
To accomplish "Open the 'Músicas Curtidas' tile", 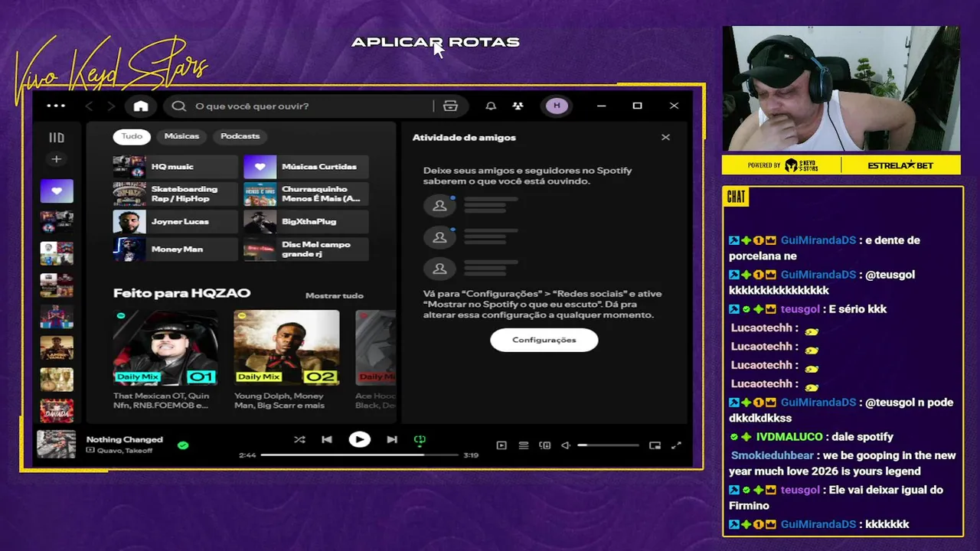I will pyautogui.click(x=305, y=167).
